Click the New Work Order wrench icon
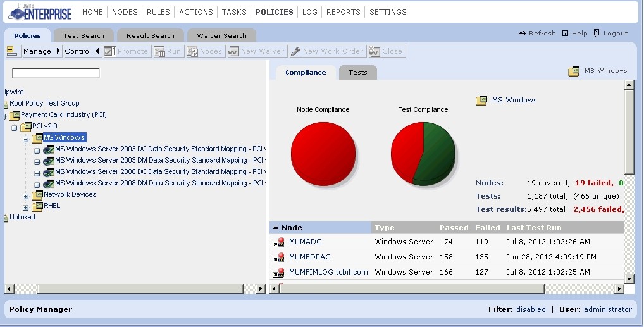The height and width of the screenshot is (327, 644). tap(295, 51)
